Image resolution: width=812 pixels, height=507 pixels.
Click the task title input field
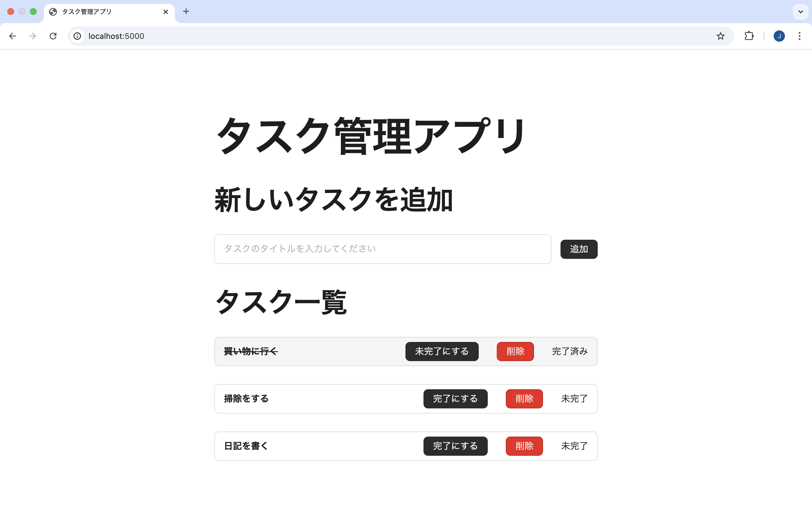point(382,249)
